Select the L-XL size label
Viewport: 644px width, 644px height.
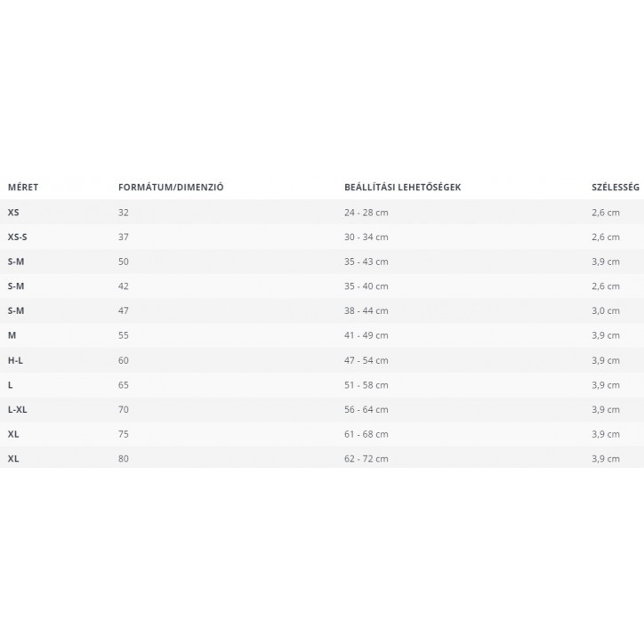[18, 409]
